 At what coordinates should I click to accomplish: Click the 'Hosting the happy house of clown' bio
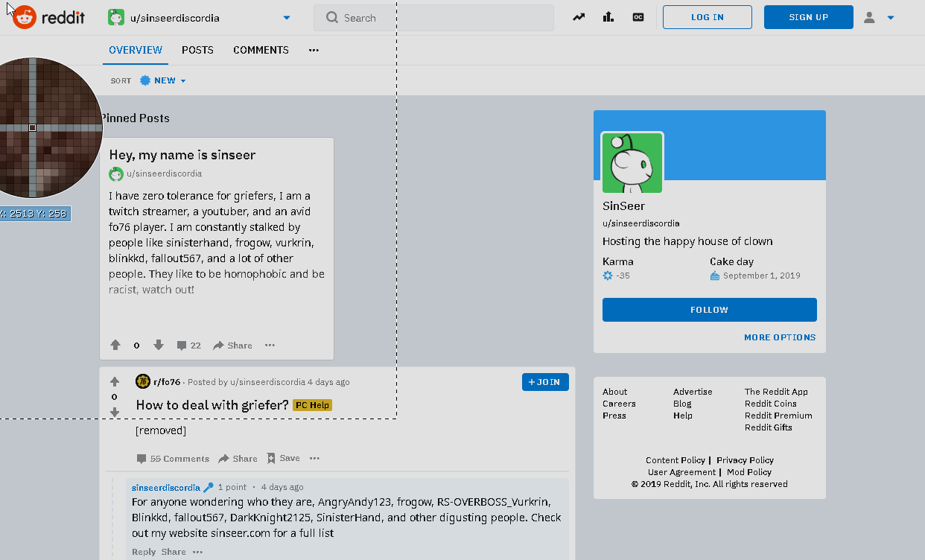coord(687,241)
